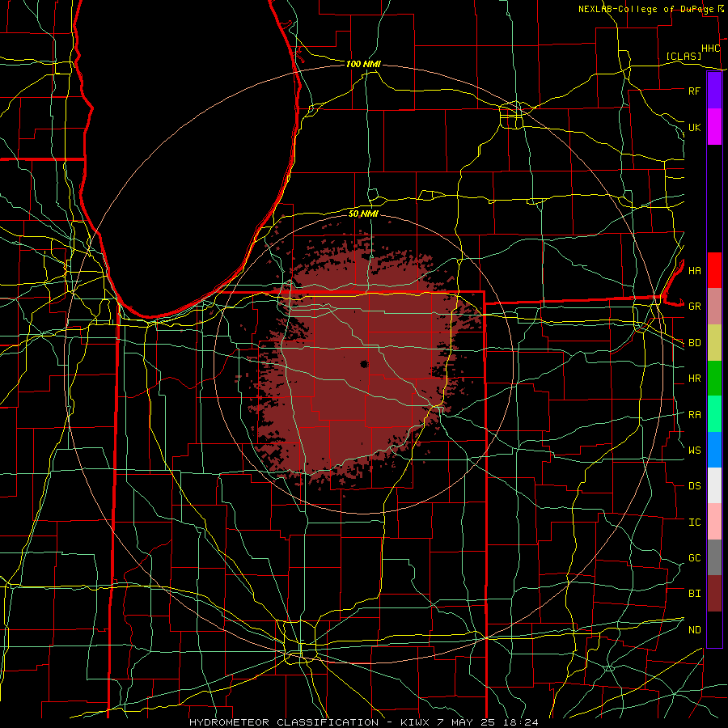The width and height of the screenshot is (728, 728).
Task: Click the yellow BD legend swatch
Action: click(714, 343)
